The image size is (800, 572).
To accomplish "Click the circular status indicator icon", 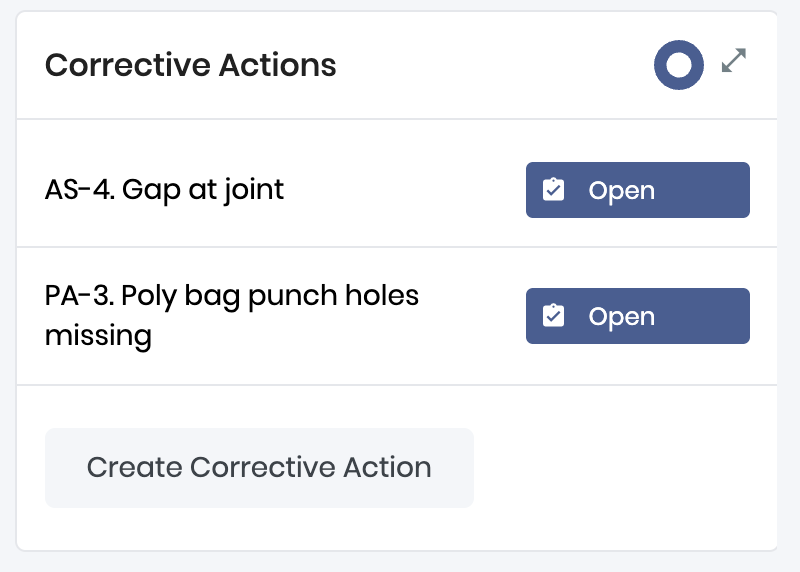I will [679, 65].
